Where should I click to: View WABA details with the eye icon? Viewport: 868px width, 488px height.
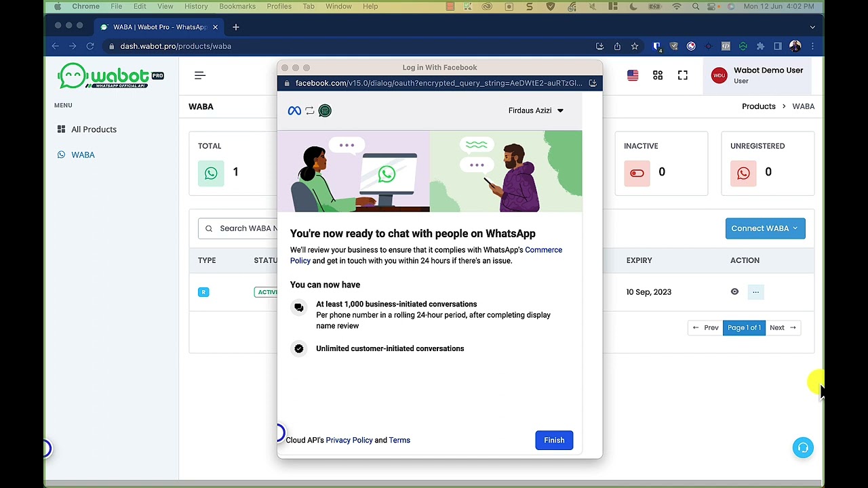click(x=734, y=291)
